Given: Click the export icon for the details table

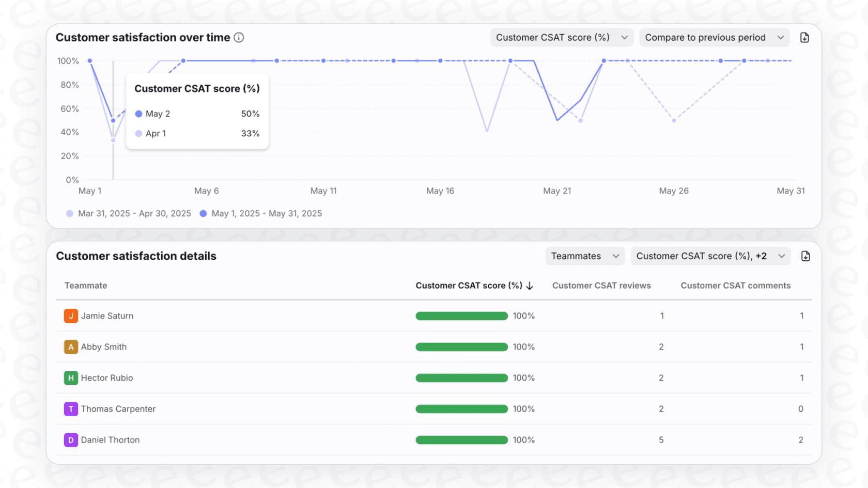Looking at the screenshot, I should [x=805, y=256].
